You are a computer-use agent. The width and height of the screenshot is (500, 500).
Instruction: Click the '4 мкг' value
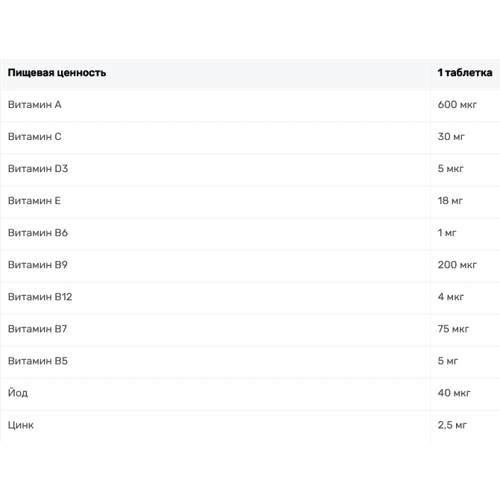(451, 297)
